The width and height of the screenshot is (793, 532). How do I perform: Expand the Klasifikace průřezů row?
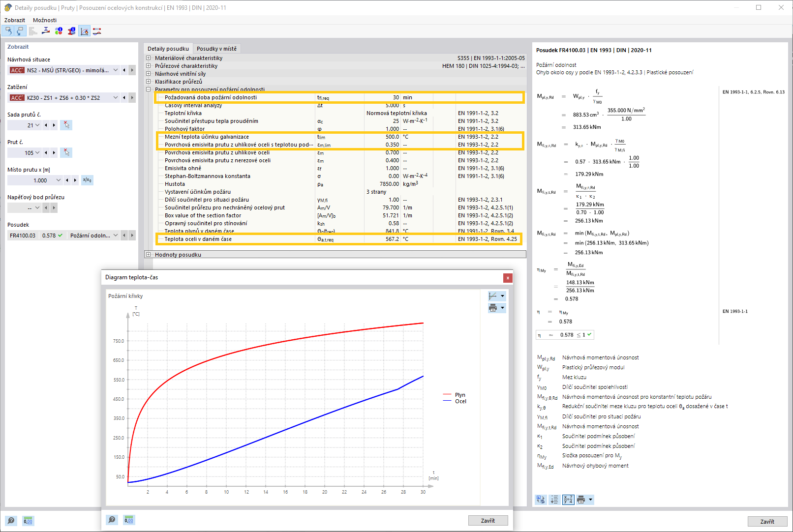pyautogui.click(x=148, y=82)
